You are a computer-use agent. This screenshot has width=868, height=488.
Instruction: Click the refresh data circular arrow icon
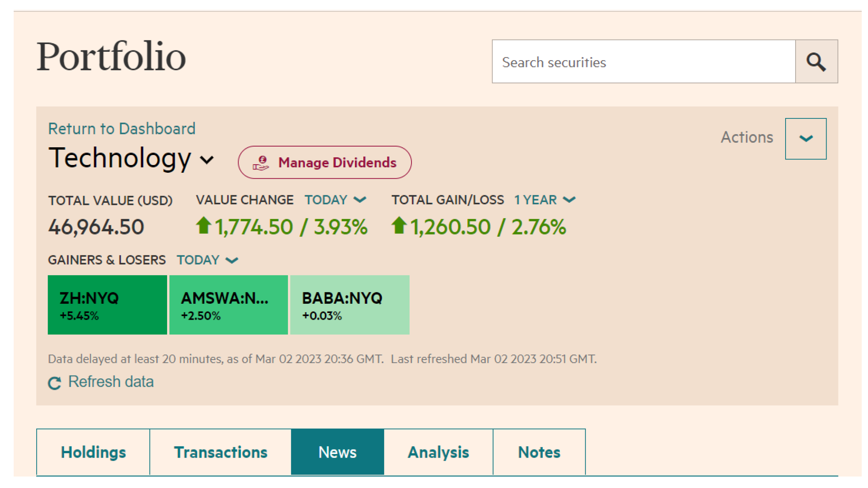[x=55, y=383]
